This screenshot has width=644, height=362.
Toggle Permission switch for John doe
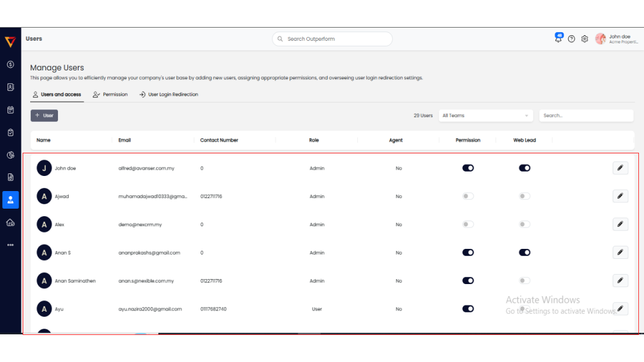pos(467,168)
